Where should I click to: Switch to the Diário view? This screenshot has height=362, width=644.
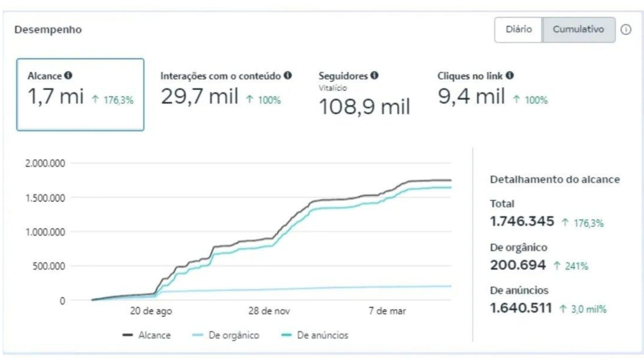pyautogui.click(x=518, y=29)
